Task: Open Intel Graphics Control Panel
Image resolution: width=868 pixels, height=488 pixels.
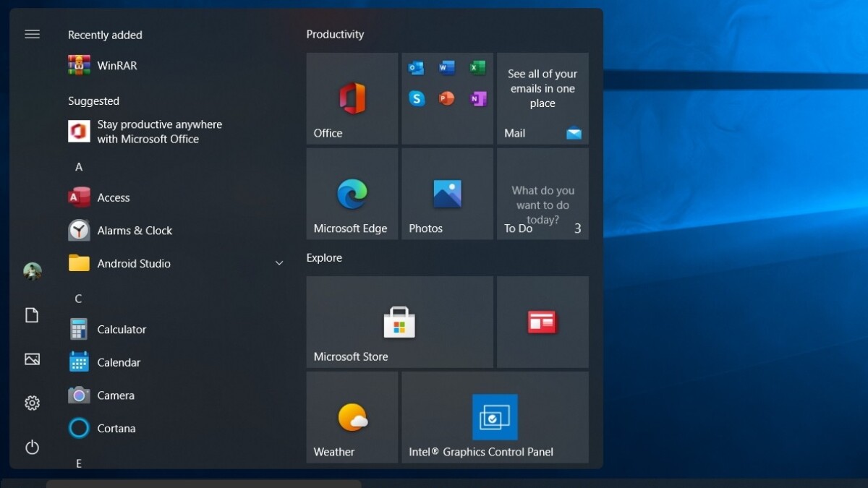Action: click(495, 416)
